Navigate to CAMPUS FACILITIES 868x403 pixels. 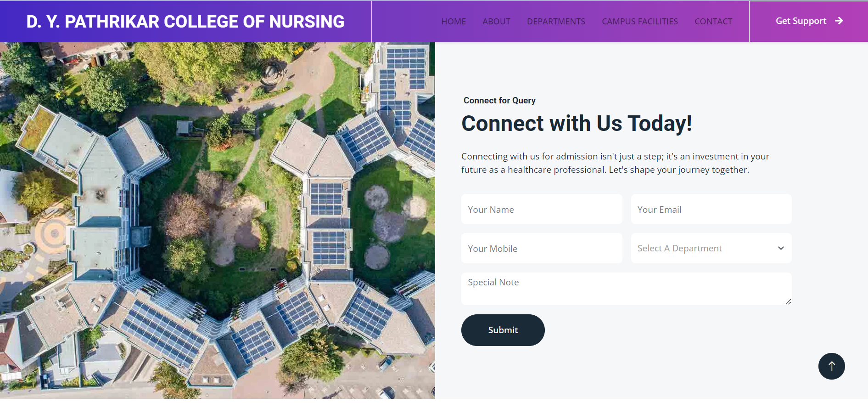(639, 22)
